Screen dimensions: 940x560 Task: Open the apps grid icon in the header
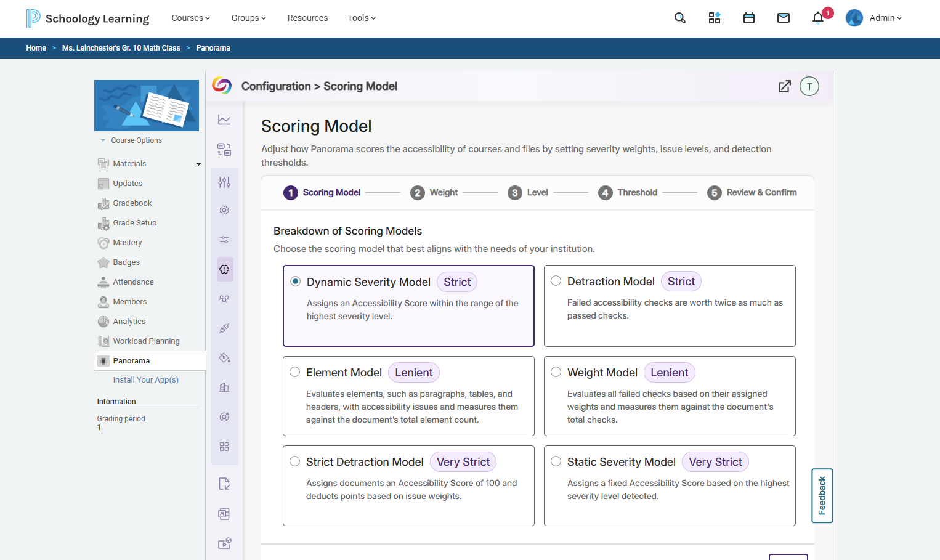714,18
